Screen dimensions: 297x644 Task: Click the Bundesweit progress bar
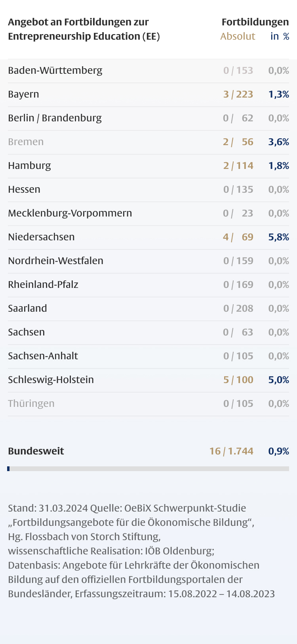click(x=148, y=469)
